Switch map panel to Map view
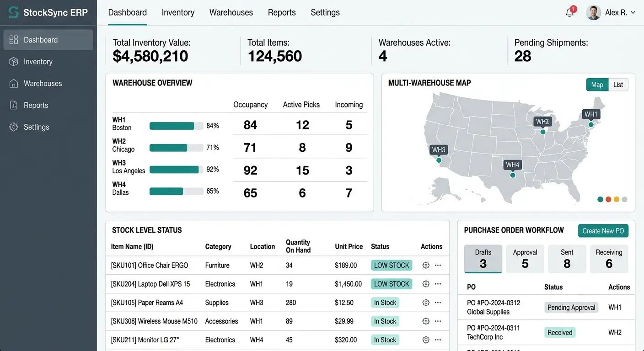The image size is (644, 351). point(597,85)
